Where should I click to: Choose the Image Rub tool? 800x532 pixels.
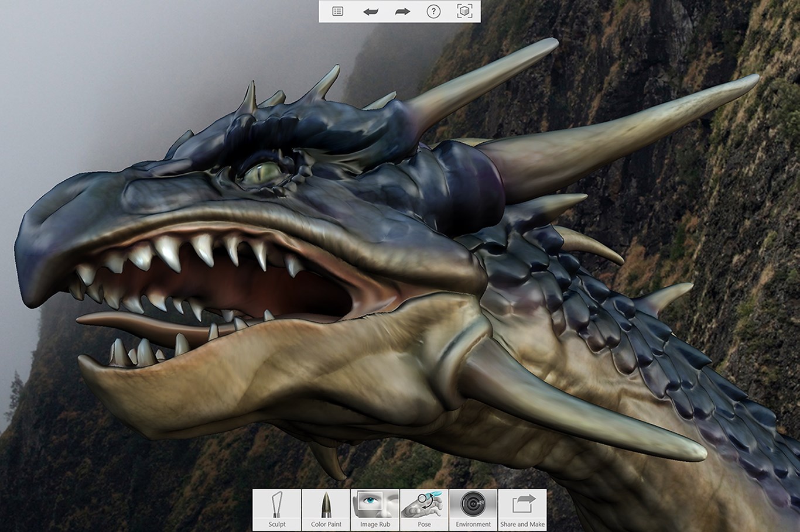[375, 510]
